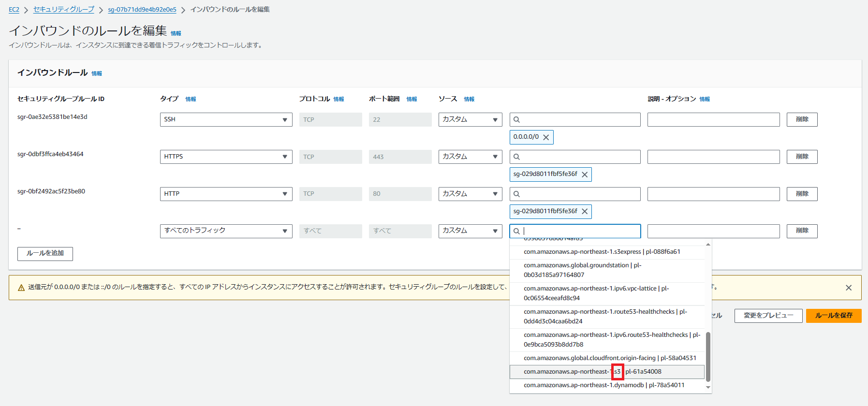The width and height of the screenshot is (868, 406).
Task: Open 情報 link for 説明 - オプション column
Action: click(705, 99)
